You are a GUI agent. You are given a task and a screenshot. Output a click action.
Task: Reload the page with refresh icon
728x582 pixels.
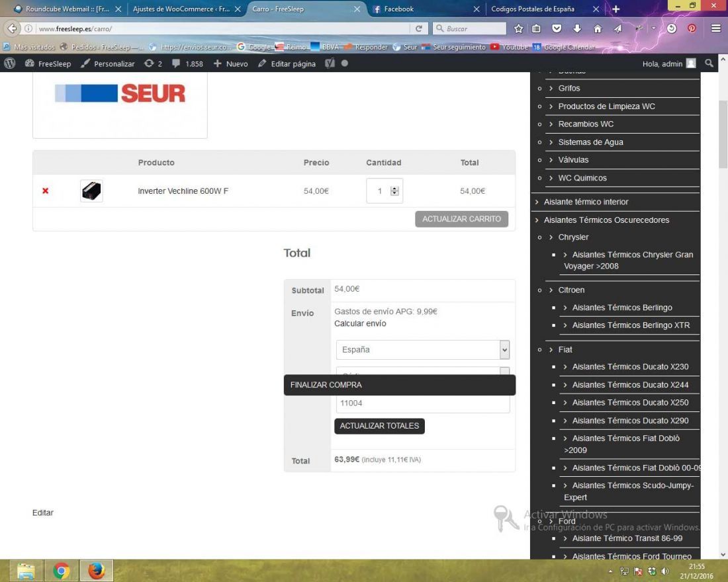[x=418, y=28]
